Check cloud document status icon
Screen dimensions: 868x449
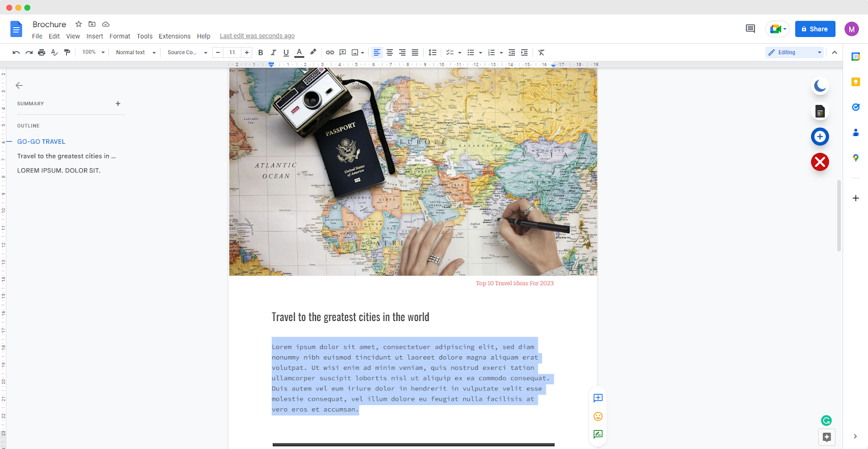tap(106, 24)
